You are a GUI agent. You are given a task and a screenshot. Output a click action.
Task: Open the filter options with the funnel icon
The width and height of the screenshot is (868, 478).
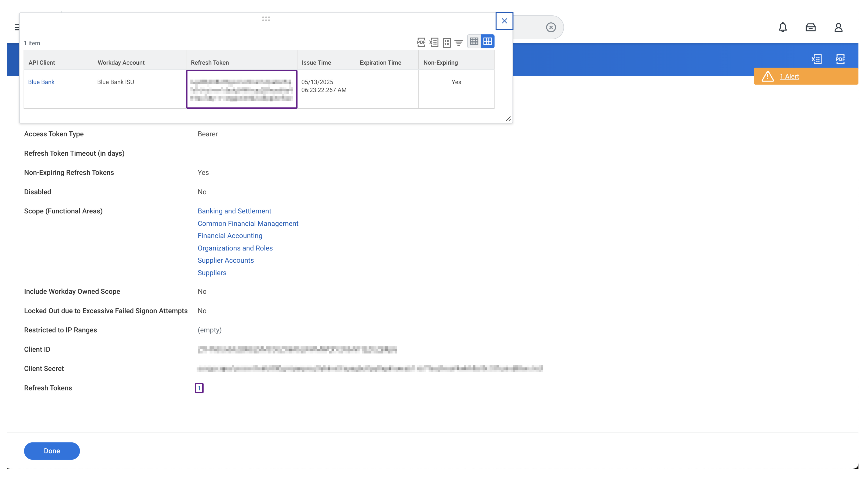pos(459,43)
